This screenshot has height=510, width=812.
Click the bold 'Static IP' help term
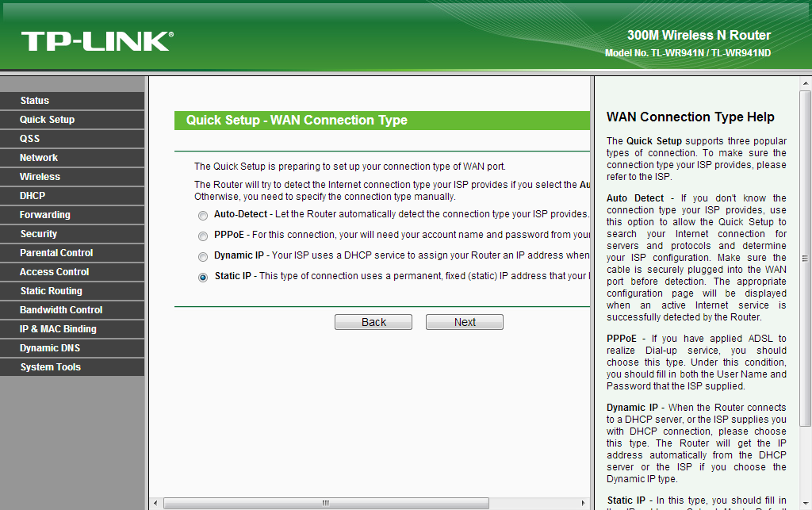[x=626, y=500]
